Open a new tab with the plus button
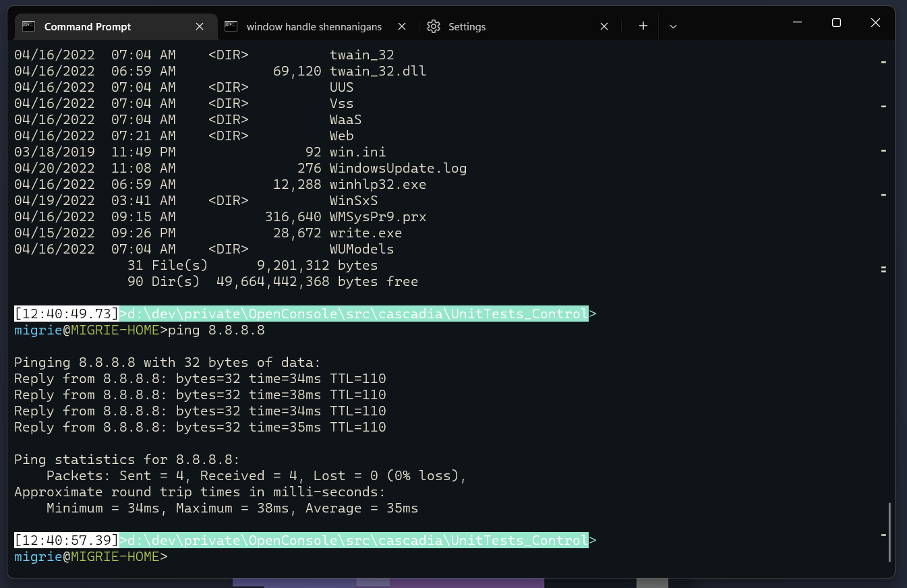 coord(643,26)
